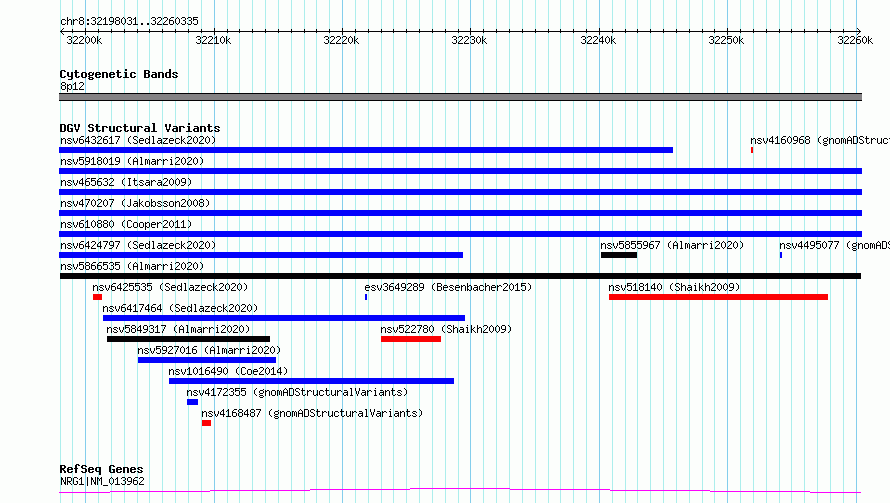Click the 32210k ruler position
The image size is (890, 503).
click(213, 40)
